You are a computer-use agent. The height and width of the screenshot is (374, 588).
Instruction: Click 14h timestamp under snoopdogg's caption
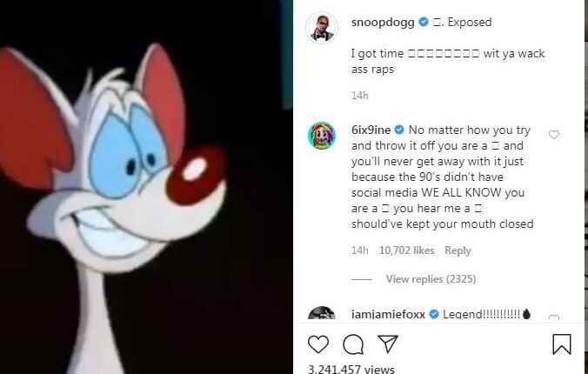pyautogui.click(x=358, y=95)
